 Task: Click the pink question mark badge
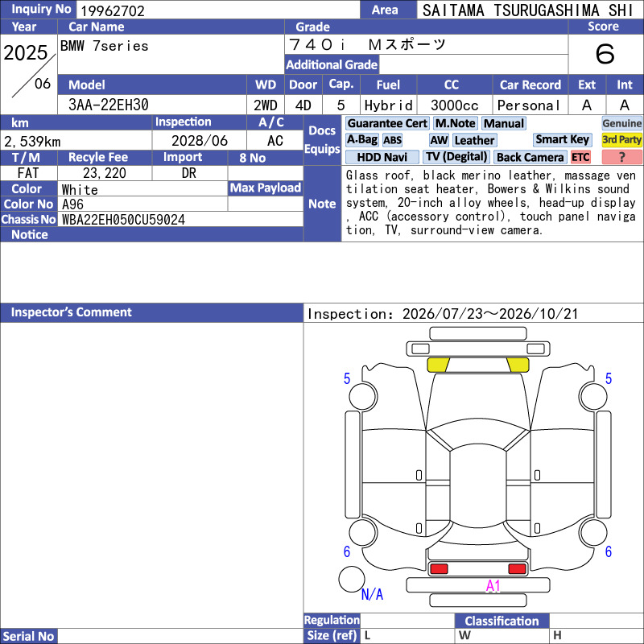621,157
